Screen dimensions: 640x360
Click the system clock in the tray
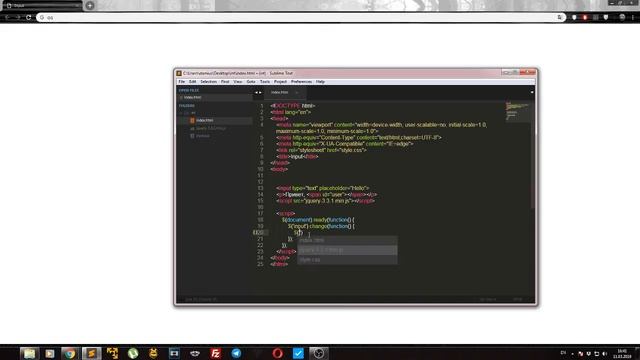[x=622, y=353]
